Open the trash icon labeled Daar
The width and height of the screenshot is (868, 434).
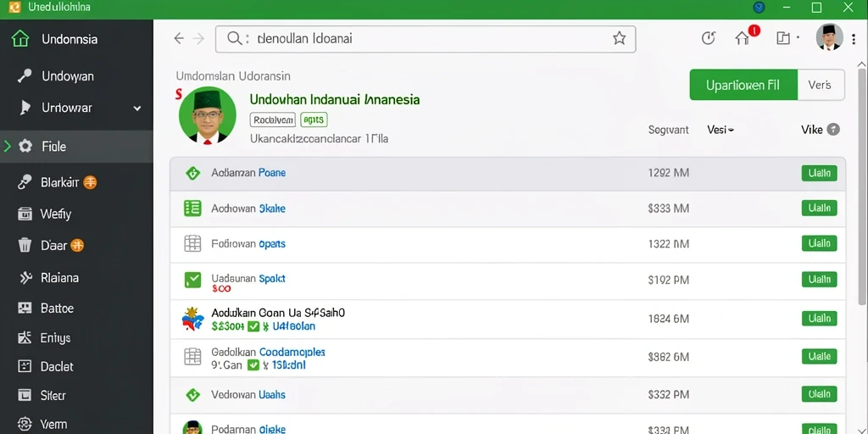coord(25,245)
